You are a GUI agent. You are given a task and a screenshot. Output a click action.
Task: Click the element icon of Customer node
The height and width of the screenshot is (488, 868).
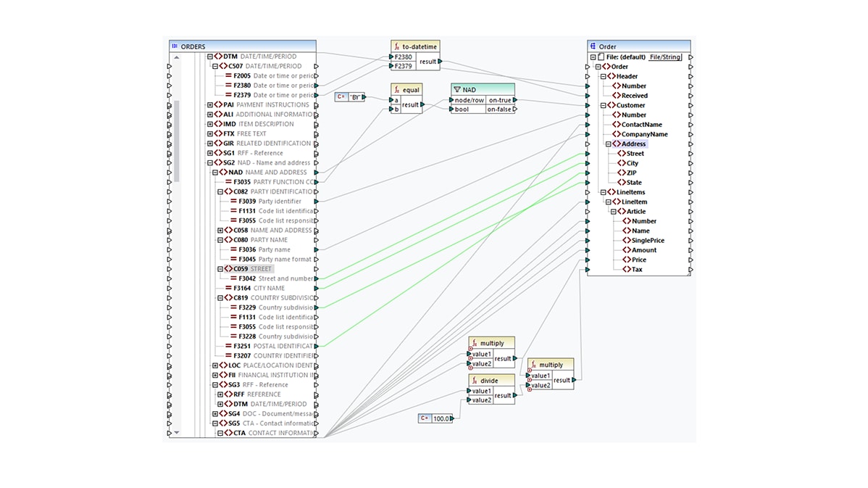(611, 105)
